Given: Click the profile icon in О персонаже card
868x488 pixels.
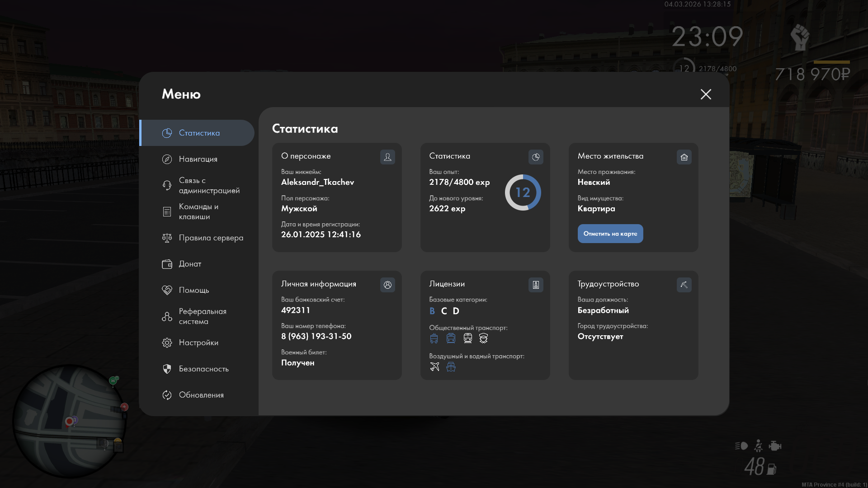Looking at the screenshot, I should [387, 157].
